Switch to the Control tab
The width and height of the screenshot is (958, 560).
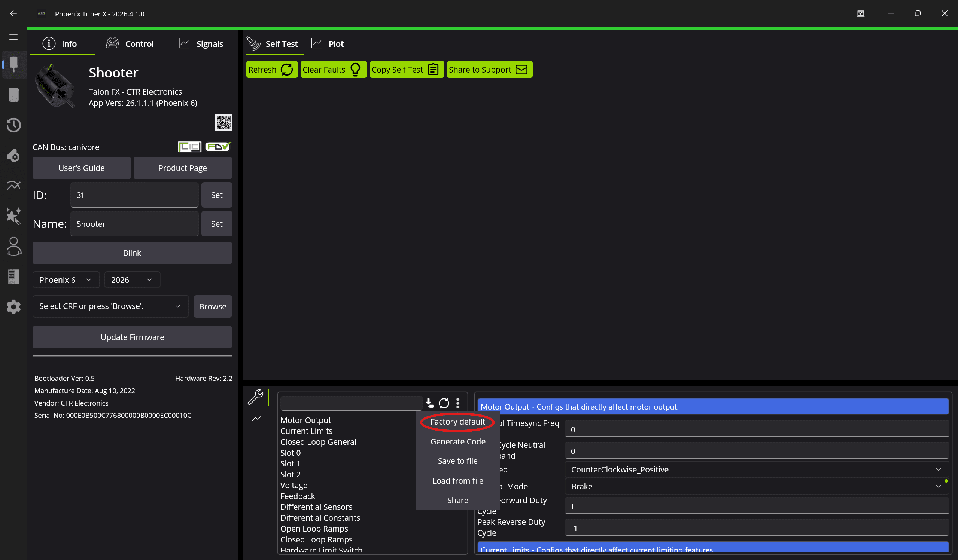point(130,44)
